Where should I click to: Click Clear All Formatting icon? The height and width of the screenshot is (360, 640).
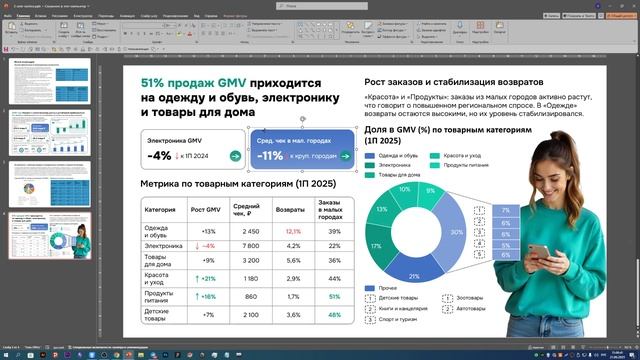click(x=193, y=26)
